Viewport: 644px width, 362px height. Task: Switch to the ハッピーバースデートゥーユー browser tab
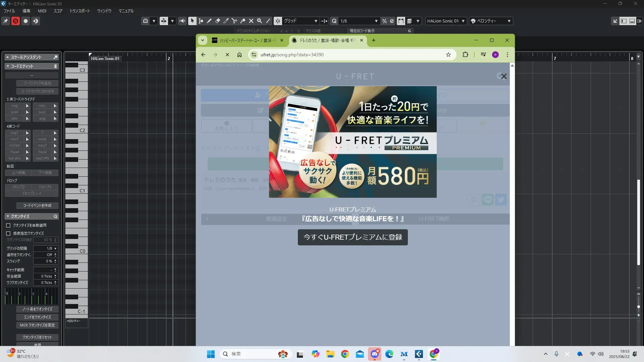pos(244,40)
